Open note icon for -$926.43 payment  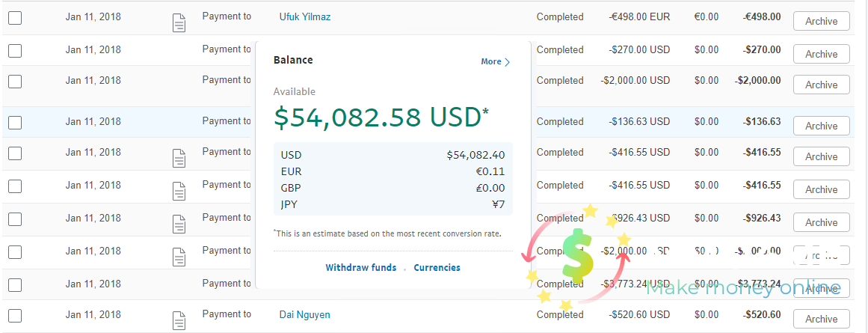point(179,224)
